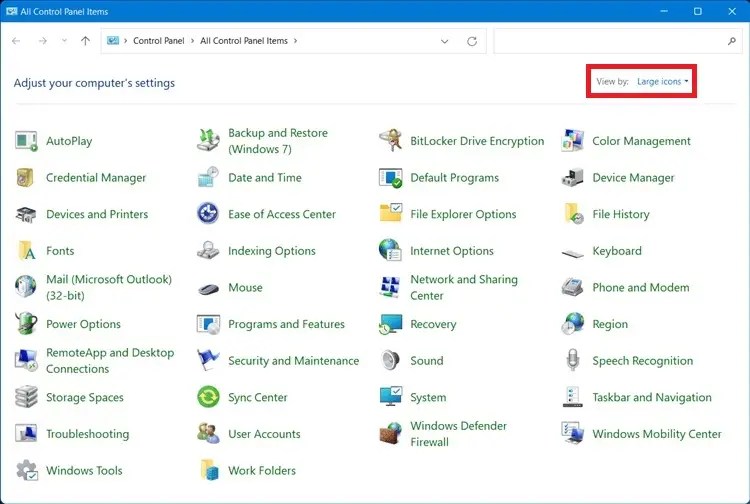Click the Taskbar and Navigation icon

[573, 397]
